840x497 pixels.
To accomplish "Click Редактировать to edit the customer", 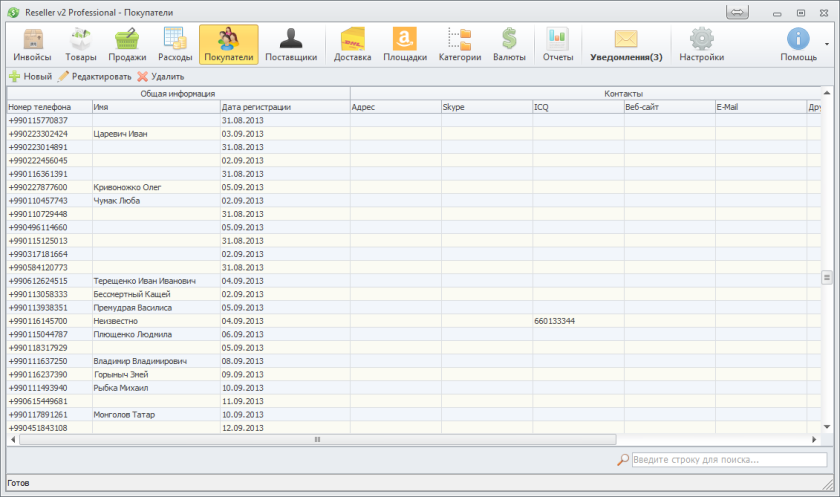I will pyautogui.click(x=94, y=76).
